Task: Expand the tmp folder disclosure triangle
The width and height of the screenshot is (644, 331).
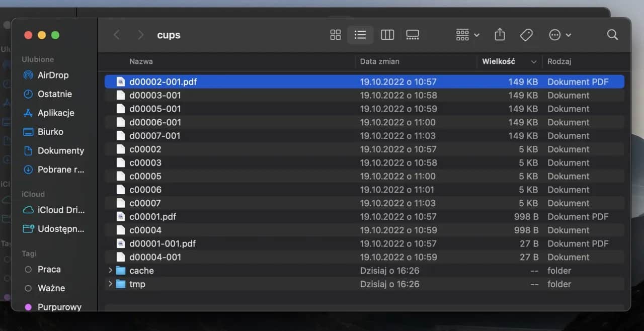Action: pos(111,284)
